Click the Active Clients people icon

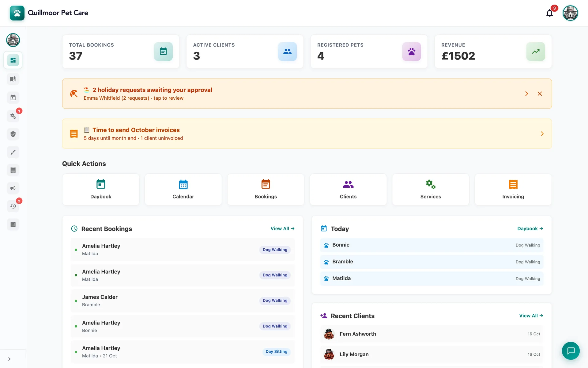tap(287, 52)
